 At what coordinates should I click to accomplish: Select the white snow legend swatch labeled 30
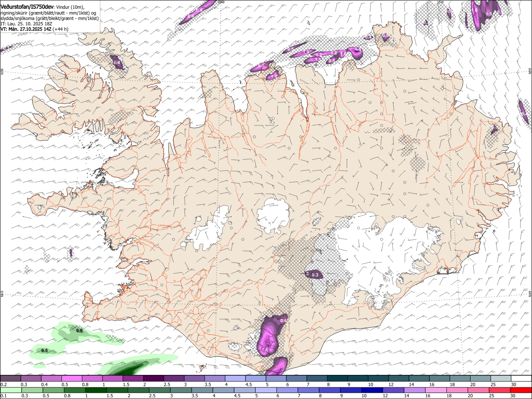coord(521,378)
